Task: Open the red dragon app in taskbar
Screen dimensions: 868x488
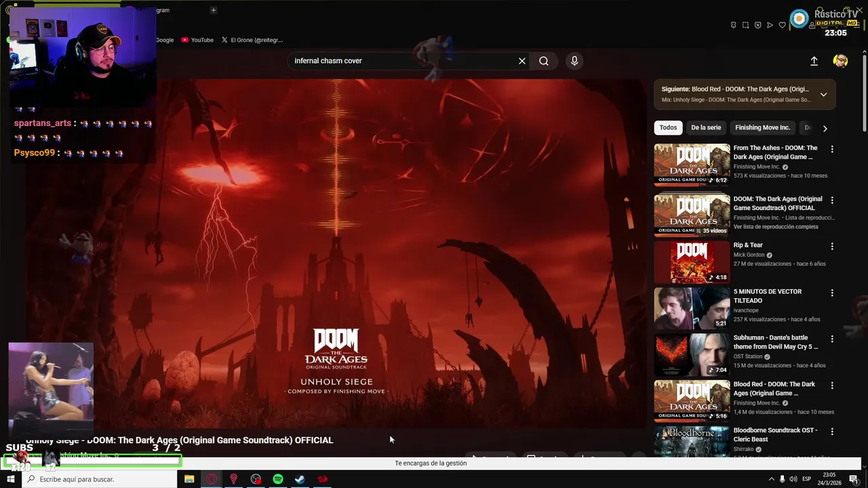Action: point(322,479)
